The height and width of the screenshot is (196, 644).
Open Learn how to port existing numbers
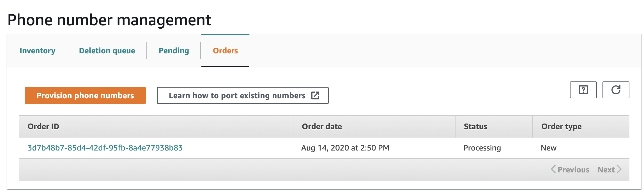pyautogui.click(x=243, y=95)
